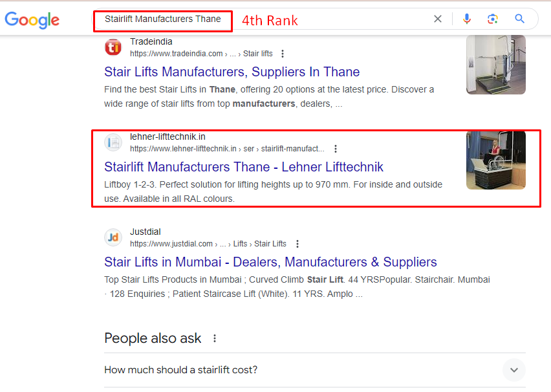Screen dimensions: 551x392
Task: Expand 'How much should a stairlift cost?'
Action: [x=513, y=370]
